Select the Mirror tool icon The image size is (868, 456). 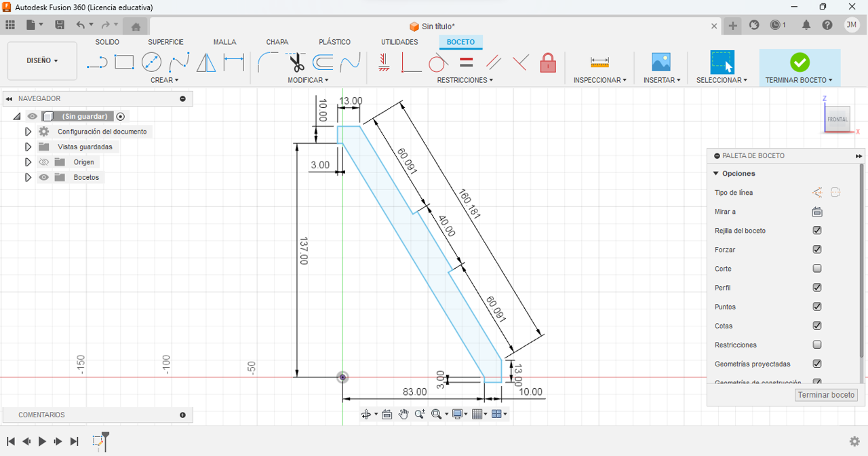click(206, 63)
